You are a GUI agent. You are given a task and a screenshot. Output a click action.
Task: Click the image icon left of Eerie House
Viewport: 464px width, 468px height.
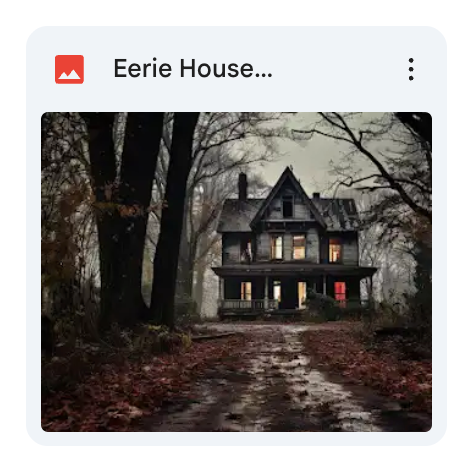click(x=69, y=69)
